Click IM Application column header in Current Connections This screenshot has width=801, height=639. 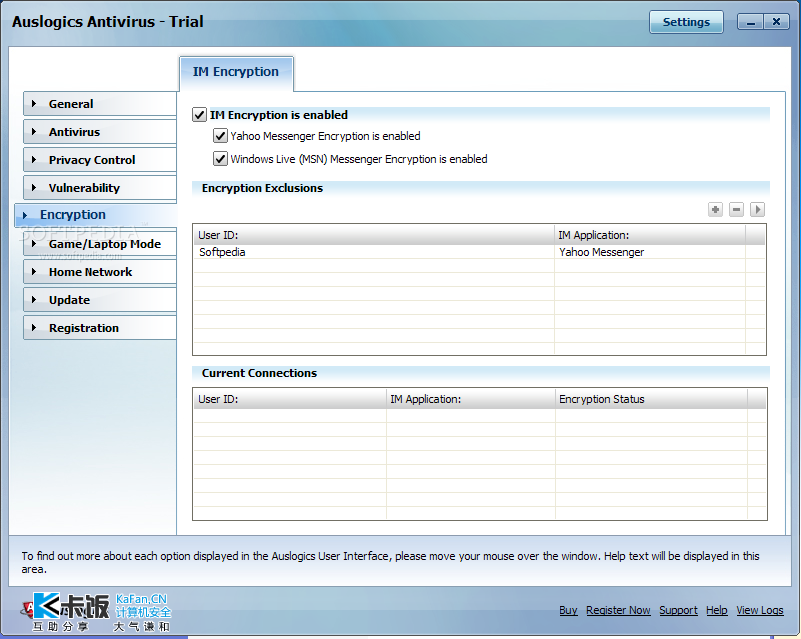point(470,399)
